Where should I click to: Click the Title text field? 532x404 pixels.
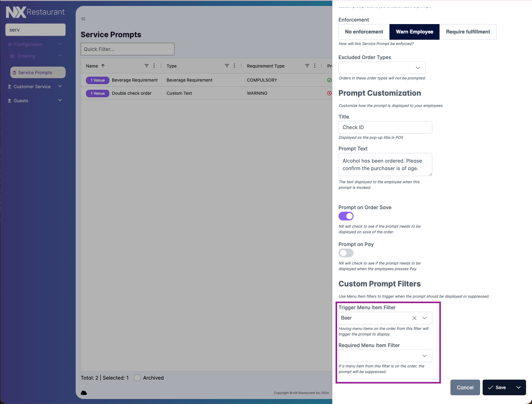point(385,127)
